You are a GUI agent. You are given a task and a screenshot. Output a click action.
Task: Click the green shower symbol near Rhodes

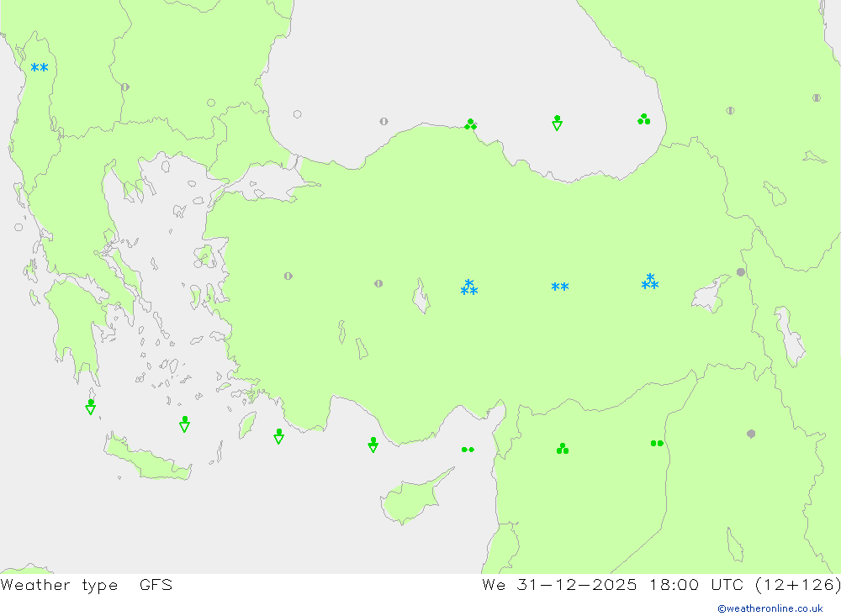pos(279,436)
